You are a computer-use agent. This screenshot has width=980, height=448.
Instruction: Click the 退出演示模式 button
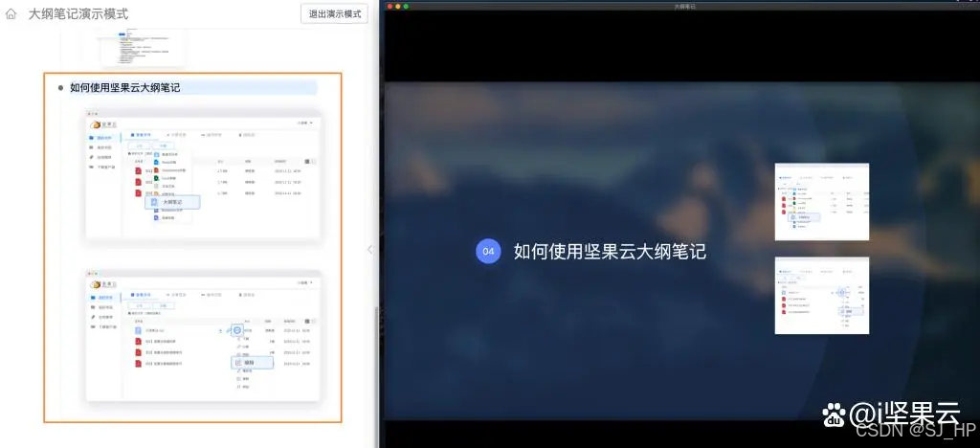(334, 13)
